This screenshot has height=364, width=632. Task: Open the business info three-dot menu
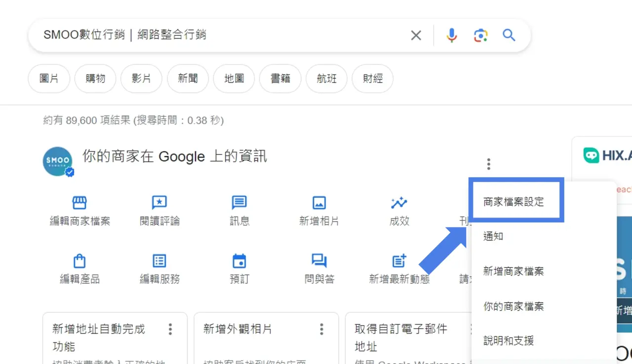click(x=489, y=164)
